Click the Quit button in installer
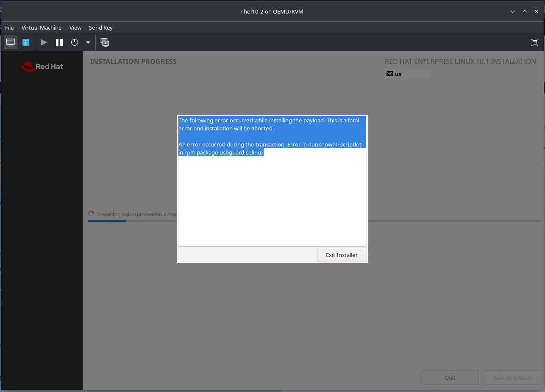545x392 pixels. click(450, 378)
